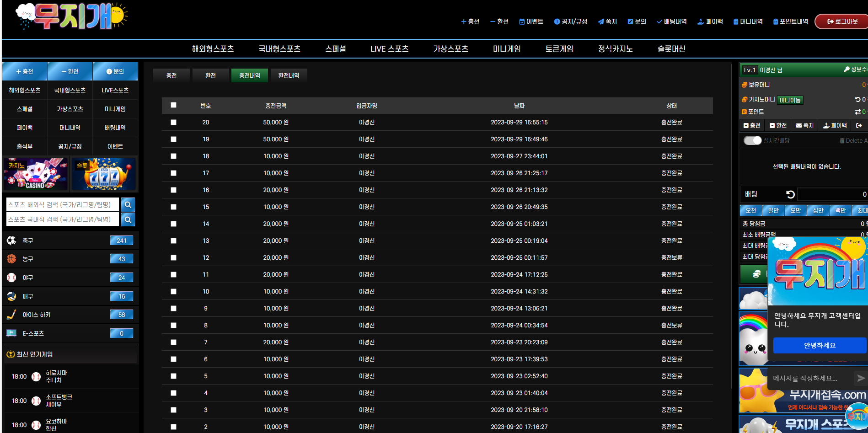The image size is (868, 433).
Task: Check the select-all checkbox in table header
Action: [x=173, y=105]
